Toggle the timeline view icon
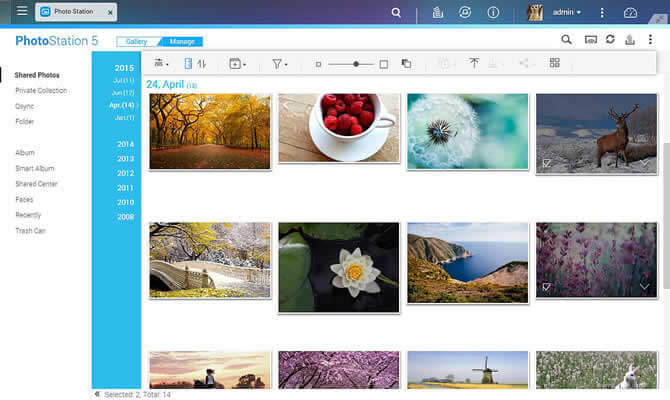670x400 pixels. point(187,63)
